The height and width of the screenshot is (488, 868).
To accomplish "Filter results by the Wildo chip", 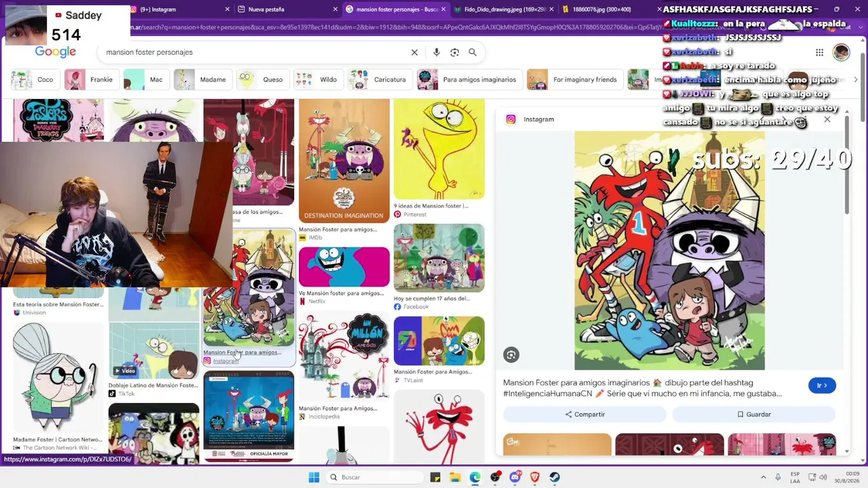I will 317,79.
